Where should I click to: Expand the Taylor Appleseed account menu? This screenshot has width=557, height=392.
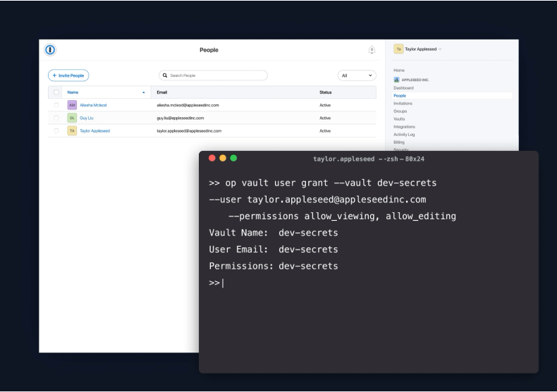pyautogui.click(x=440, y=49)
